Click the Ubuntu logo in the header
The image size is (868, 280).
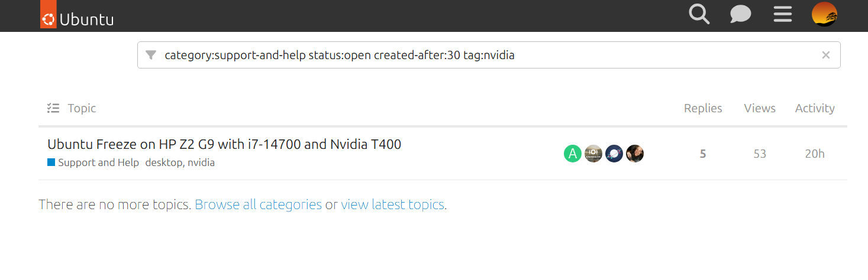77,17
